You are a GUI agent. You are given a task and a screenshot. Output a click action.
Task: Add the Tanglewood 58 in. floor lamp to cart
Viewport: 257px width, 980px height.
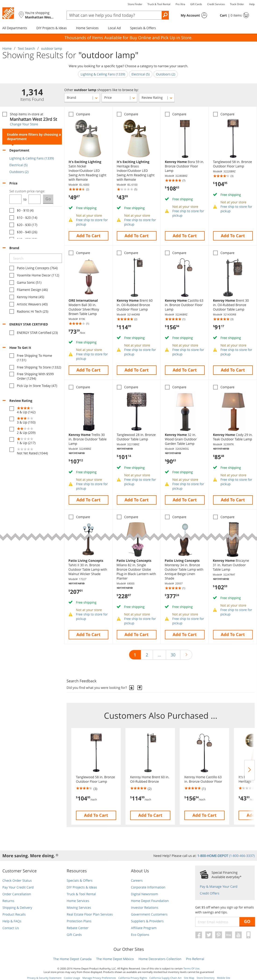pos(233,236)
